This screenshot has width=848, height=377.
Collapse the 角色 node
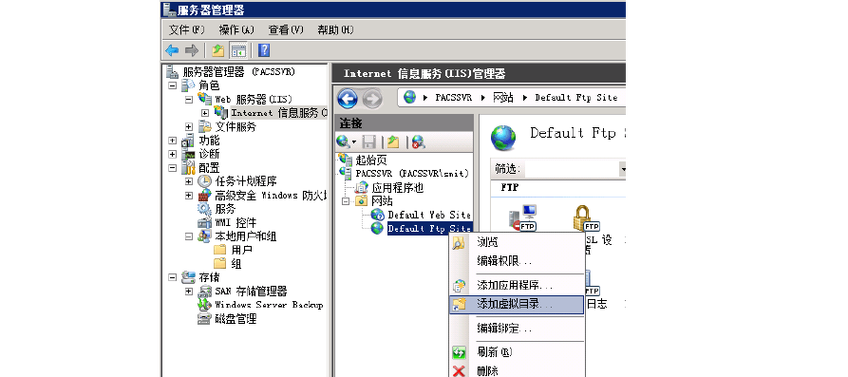click(172, 85)
